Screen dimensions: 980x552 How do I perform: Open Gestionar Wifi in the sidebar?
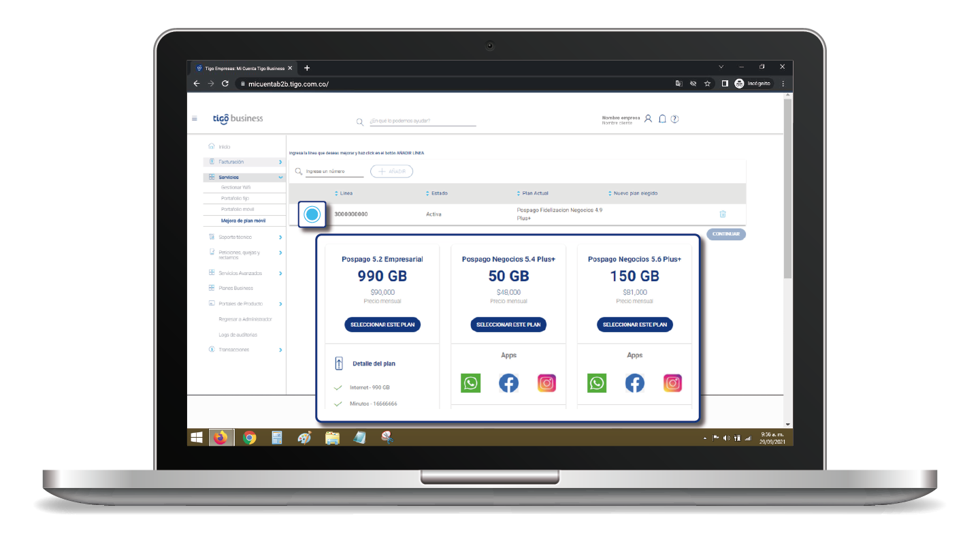click(236, 187)
